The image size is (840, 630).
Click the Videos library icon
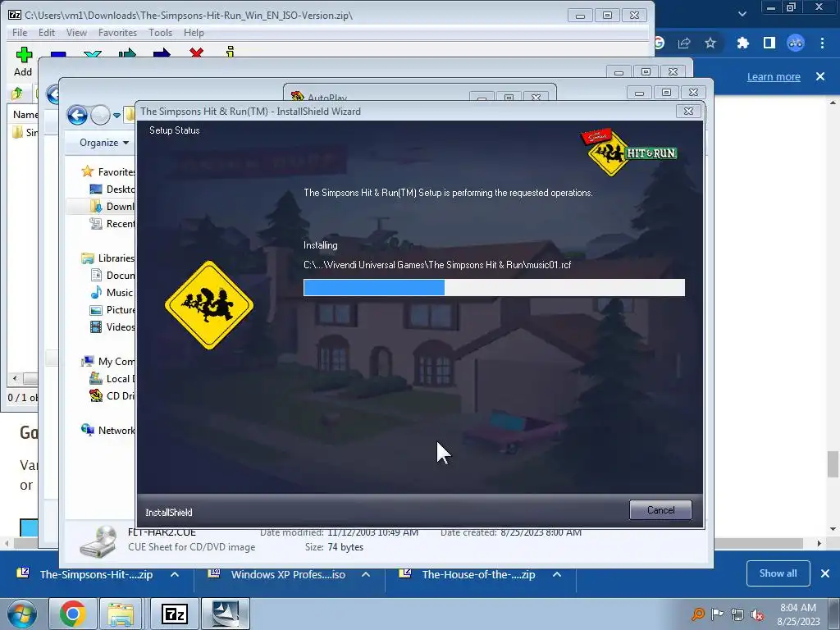(x=96, y=326)
